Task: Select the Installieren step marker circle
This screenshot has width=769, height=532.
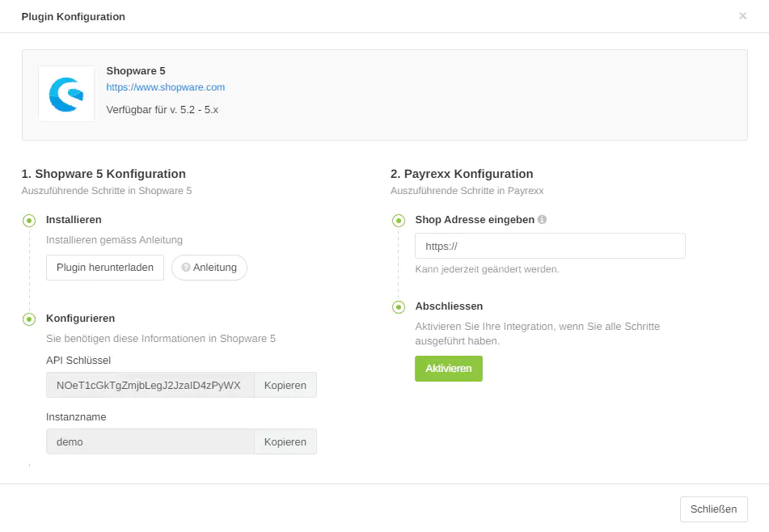Action: (29, 220)
